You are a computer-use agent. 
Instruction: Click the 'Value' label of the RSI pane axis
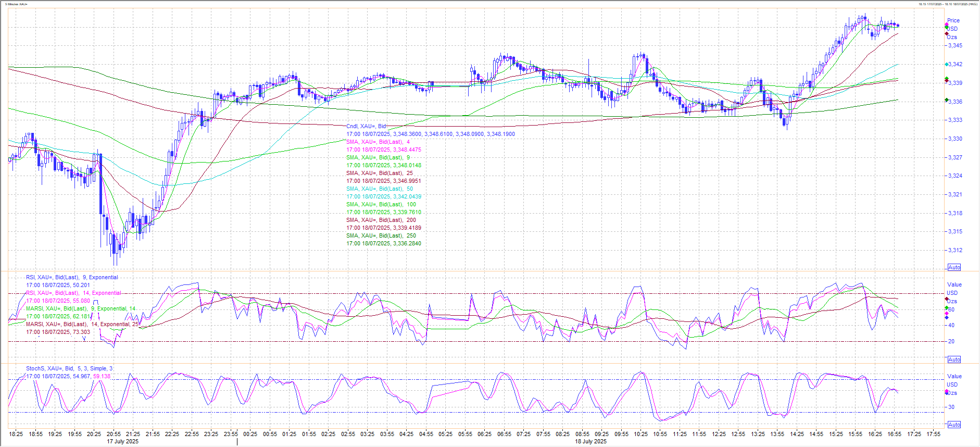(954, 284)
